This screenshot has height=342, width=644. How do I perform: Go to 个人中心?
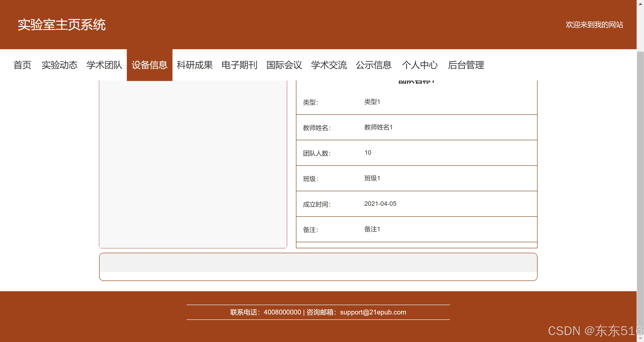tap(420, 65)
